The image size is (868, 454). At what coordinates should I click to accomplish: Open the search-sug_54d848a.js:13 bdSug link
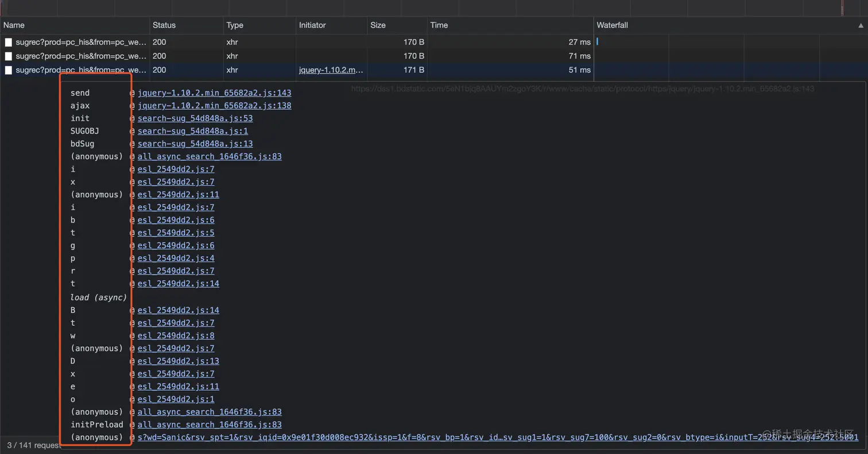pos(195,144)
